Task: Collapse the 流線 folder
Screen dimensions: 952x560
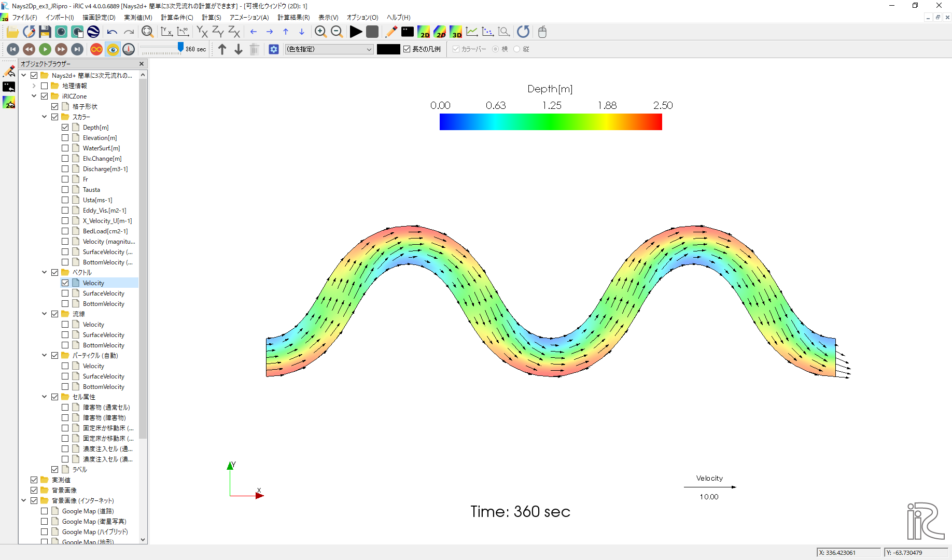Action: tap(44, 314)
